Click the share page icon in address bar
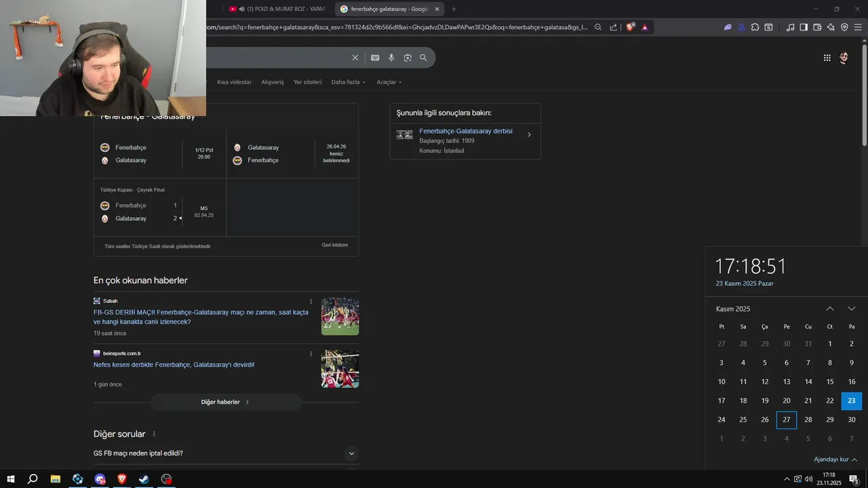868x488 pixels. 614,27
